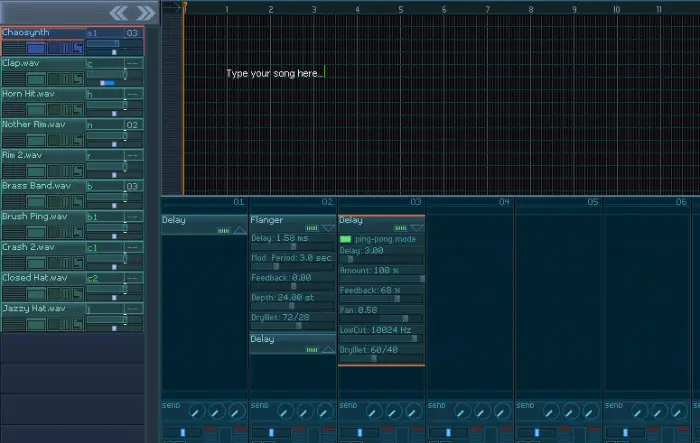Select the Brush Ping.wav instrument
700x443 pixels.
(x=43, y=217)
